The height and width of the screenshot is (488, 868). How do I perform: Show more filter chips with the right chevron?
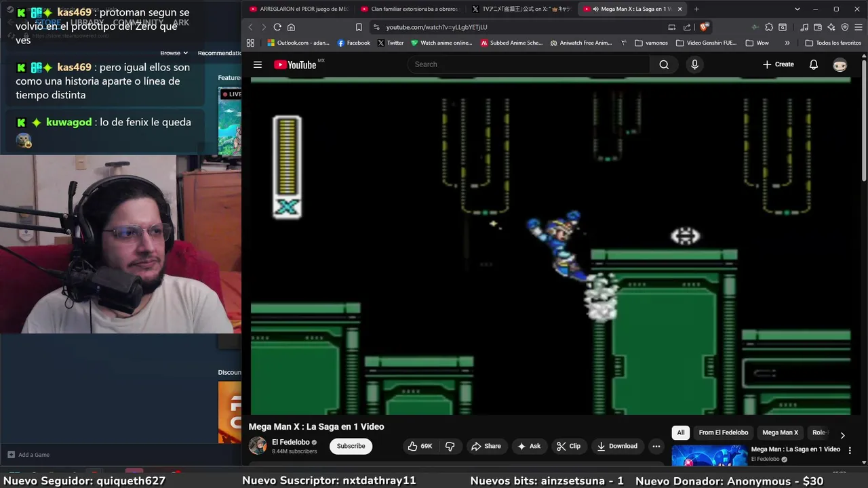pos(842,435)
